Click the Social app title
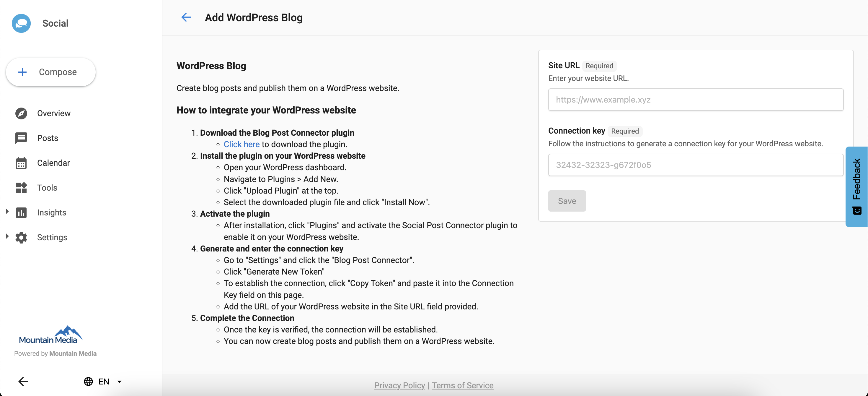The image size is (868, 396). 55,23
